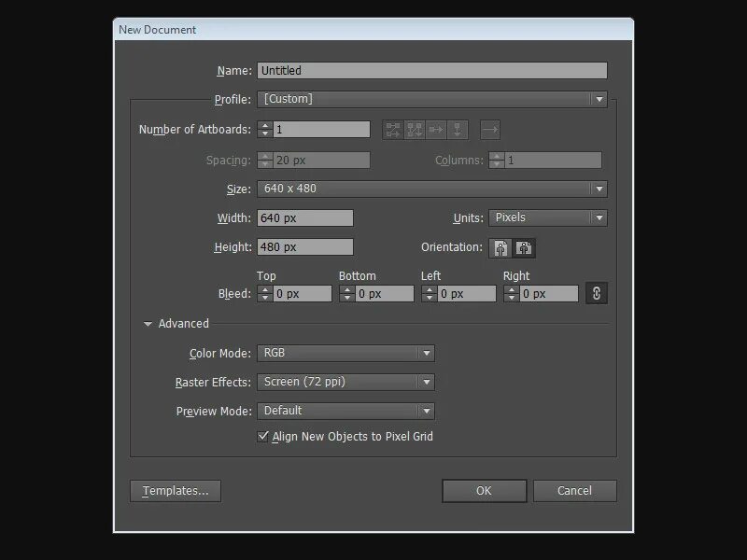Decrease Number of Artboards with down arrow

point(265,133)
